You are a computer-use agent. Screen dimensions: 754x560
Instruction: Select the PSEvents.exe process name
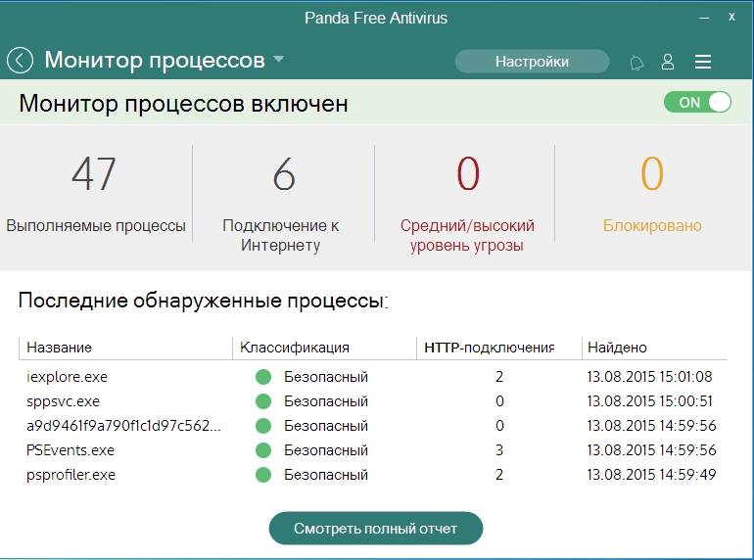tap(71, 450)
